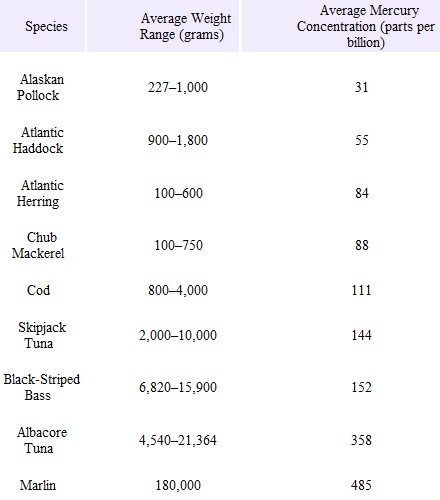Select the Marlin species cell
Screen dimensions: 440x500
(38, 485)
